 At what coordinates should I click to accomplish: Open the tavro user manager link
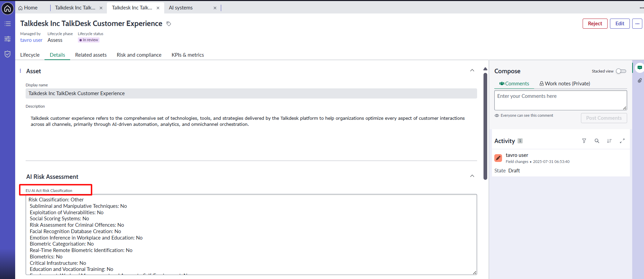(x=31, y=40)
